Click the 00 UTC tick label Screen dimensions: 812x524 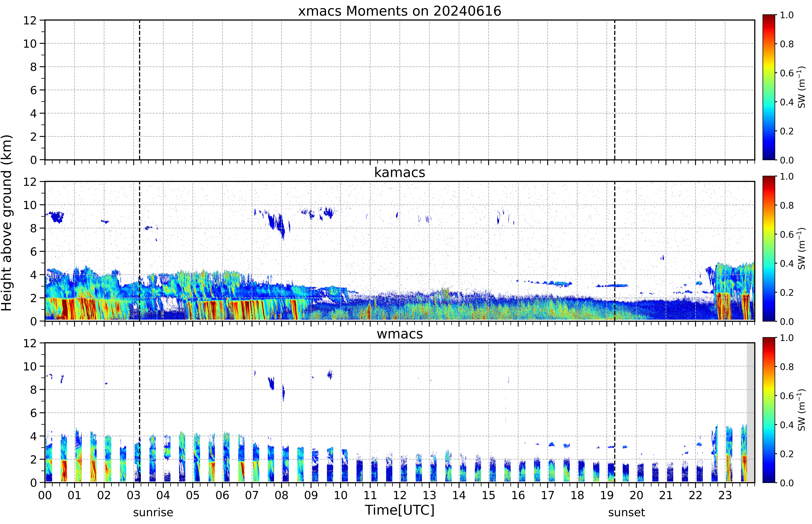[x=45, y=495]
